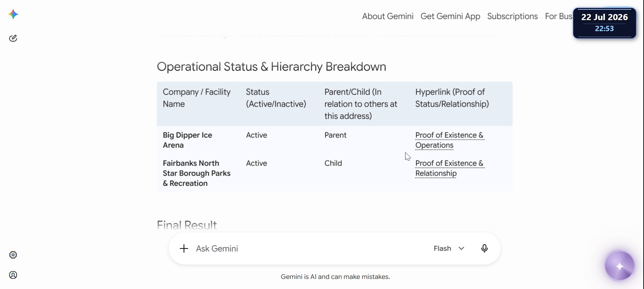Open About Gemini menu item

point(388,16)
